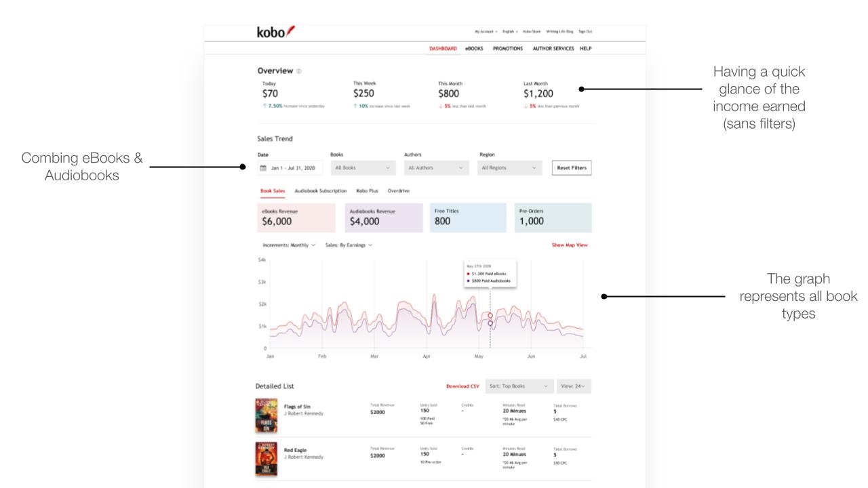Open the All Regions dropdown

(x=509, y=168)
